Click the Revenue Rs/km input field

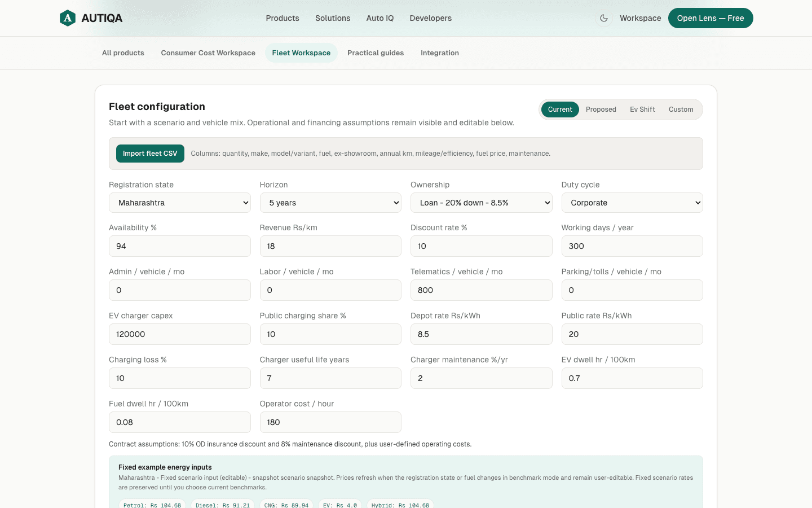pos(330,246)
